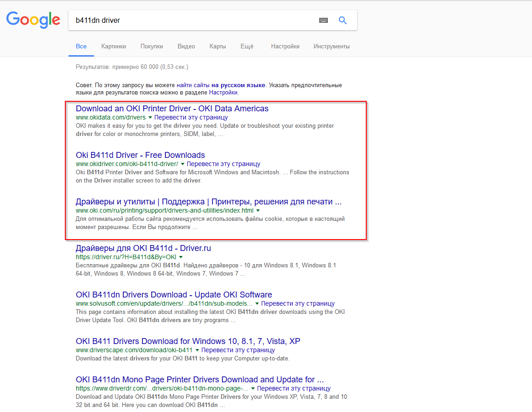The width and height of the screenshot is (532, 412).
Task: Click the www.driverscape.com/download/oki-b411 URL text
Action: tap(134, 350)
